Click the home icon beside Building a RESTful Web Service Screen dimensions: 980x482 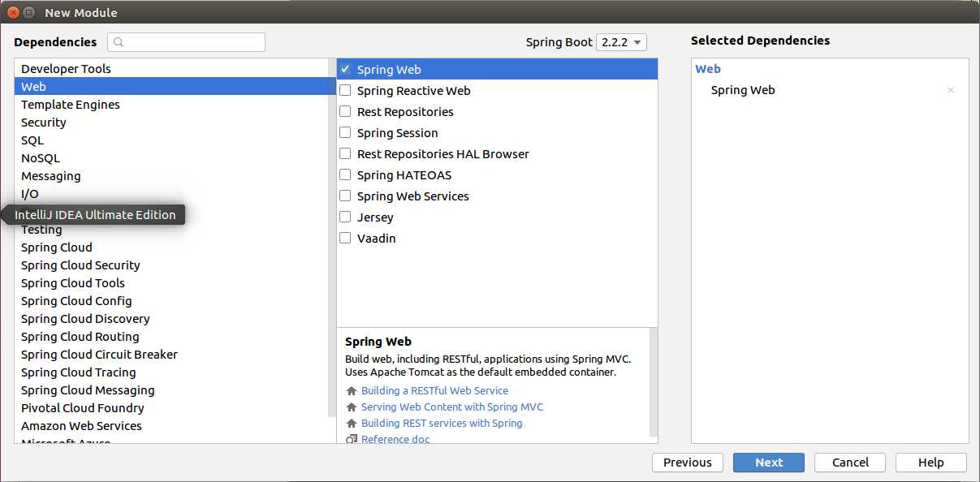pyautogui.click(x=352, y=390)
